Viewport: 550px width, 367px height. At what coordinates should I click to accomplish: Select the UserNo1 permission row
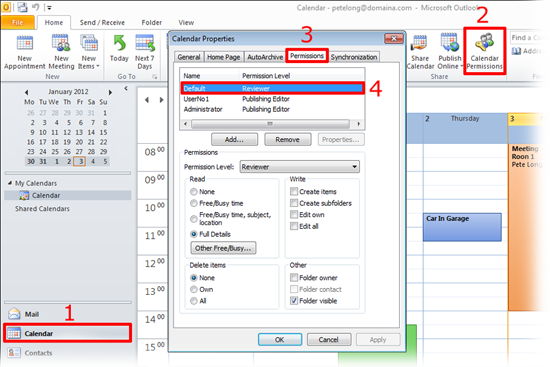(273, 99)
